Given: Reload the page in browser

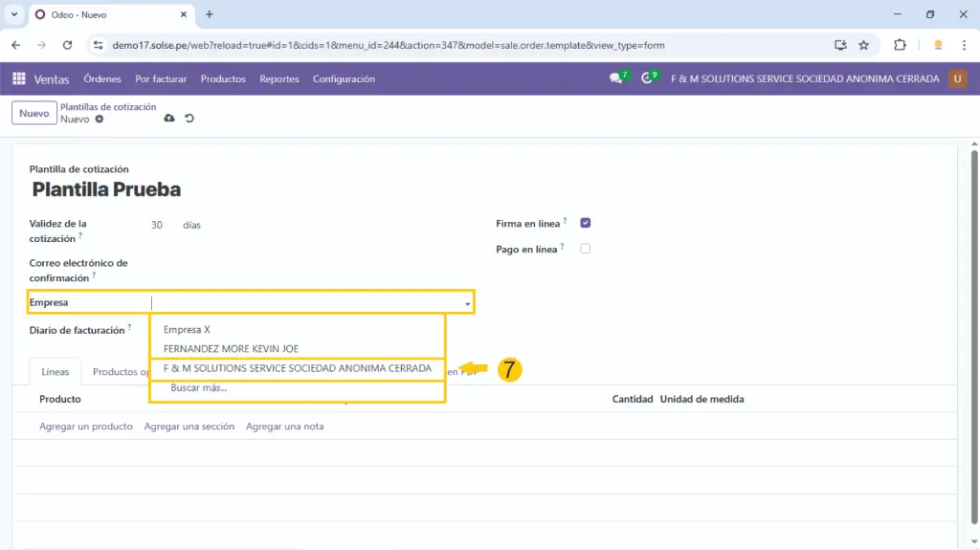Looking at the screenshot, I should tap(67, 45).
